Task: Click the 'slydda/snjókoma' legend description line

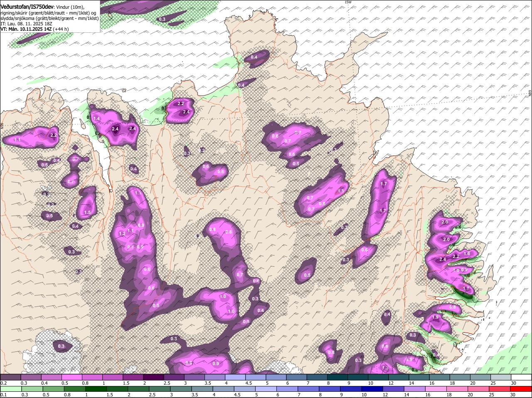Action: [x=49, y=18]
